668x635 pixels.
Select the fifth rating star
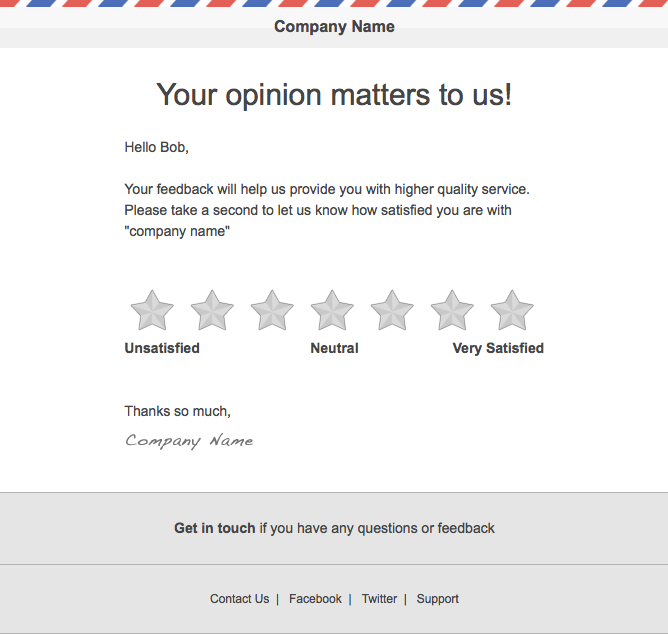[392, 310]
